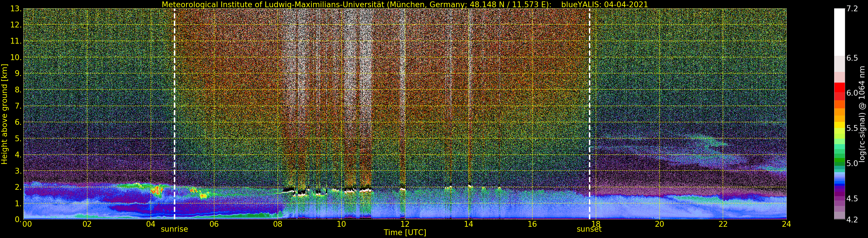Click the "sunset" label below the time axis
The image size is (868, 238).
tap(589, 229)
